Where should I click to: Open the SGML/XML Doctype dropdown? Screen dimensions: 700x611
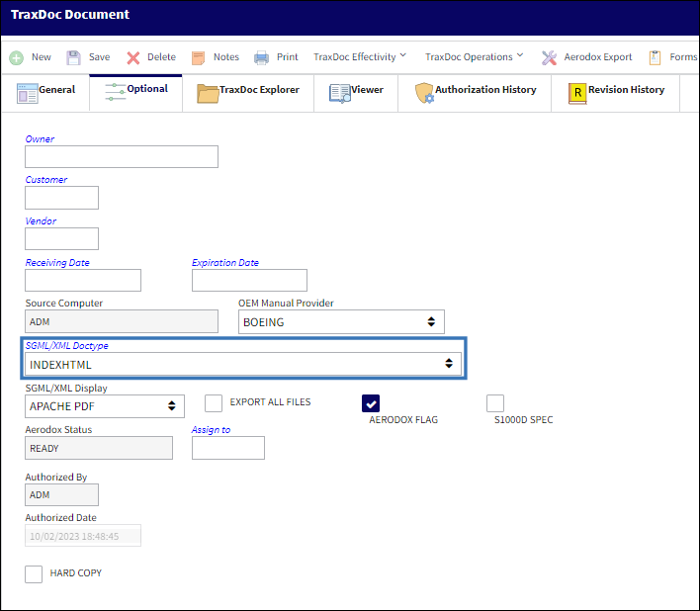pos(243,364)
